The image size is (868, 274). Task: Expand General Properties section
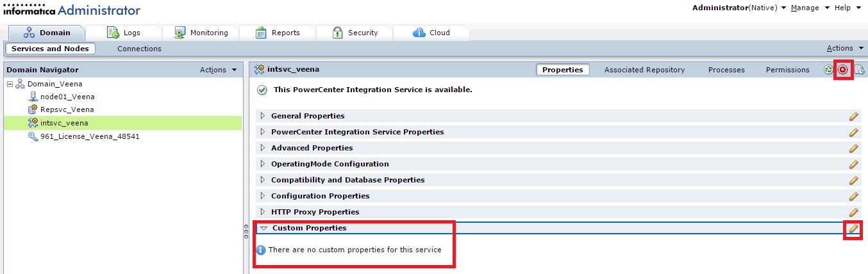pyautogui.click(x=262, y=116)
